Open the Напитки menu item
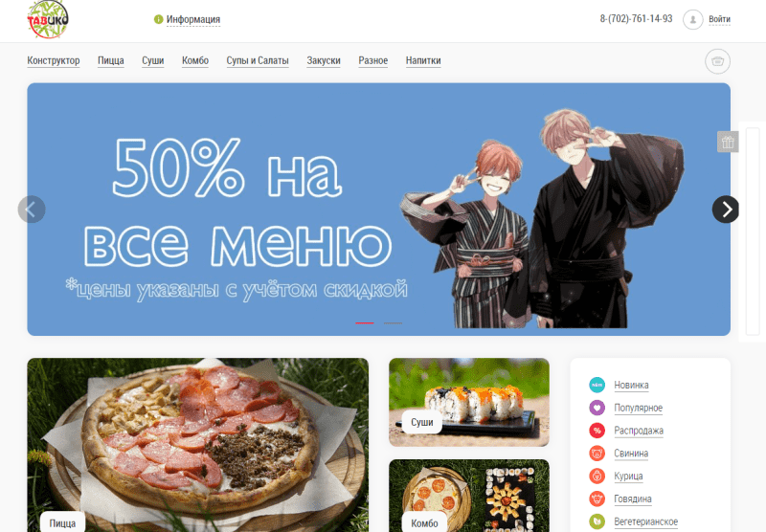The image size is (766, 532). coord(423,60)
